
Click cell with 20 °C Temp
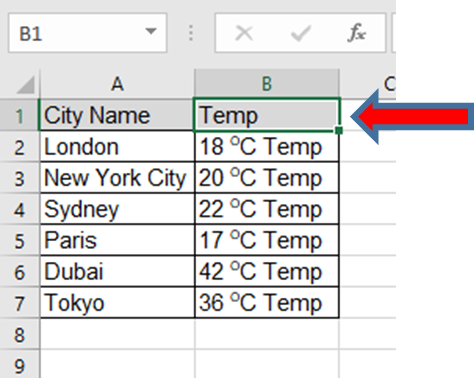267,178
